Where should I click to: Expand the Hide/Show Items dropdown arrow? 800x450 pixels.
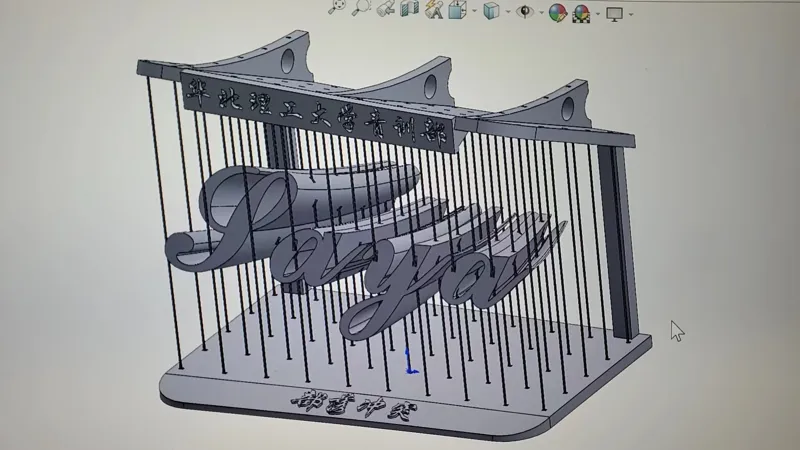(x=541, y=12)
